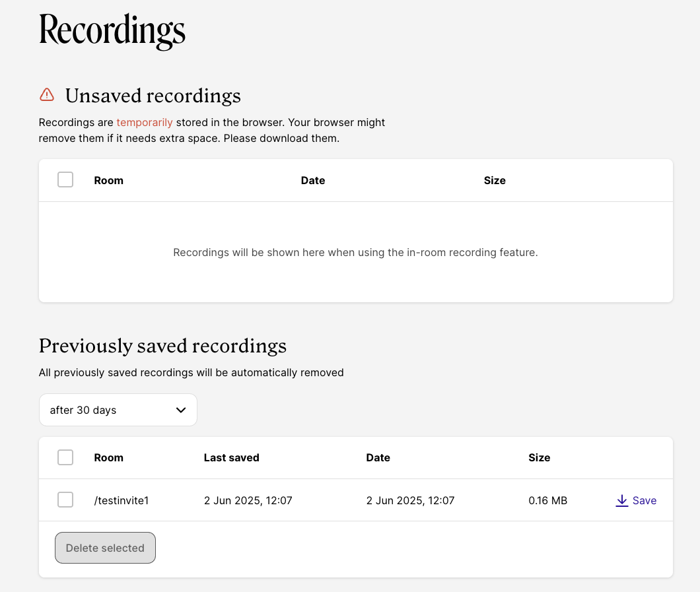Tick the select-all checkbox in Unsaved recordings table
Image resolution: width=700 pixels, height=592 pixels.
65,180
